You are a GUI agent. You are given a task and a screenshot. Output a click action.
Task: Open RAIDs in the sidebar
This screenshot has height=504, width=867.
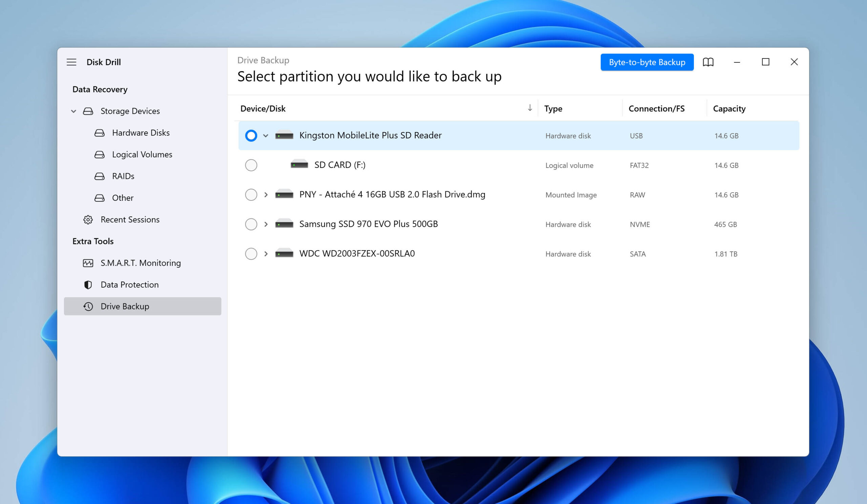(123, 176)
